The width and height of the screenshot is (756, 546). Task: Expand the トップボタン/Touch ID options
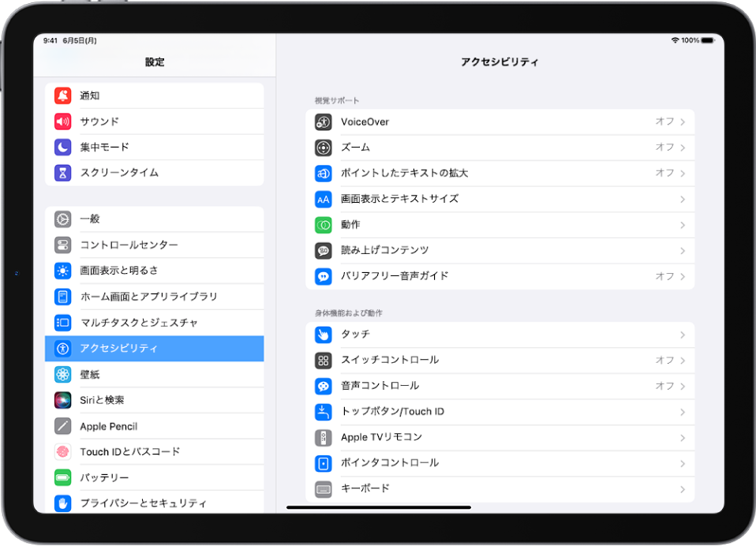(x=683, y=411)
